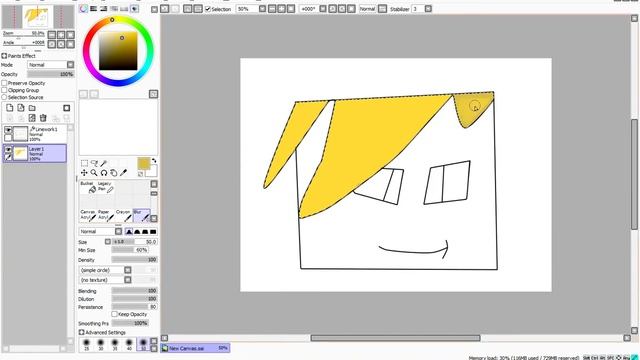
Task: Adjust the Persistence slider
Action: pyautogui.click(x=134, y=307)
